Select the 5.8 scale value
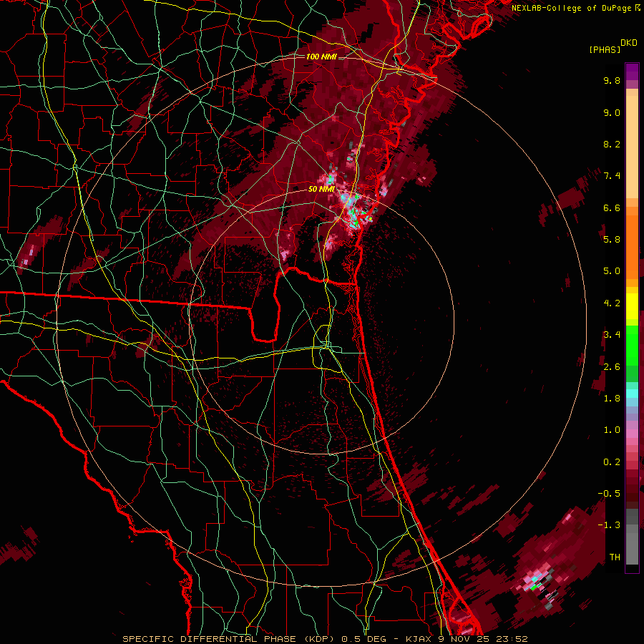The height and width of the screenshot is (644, 644). [x=612, y=240]
